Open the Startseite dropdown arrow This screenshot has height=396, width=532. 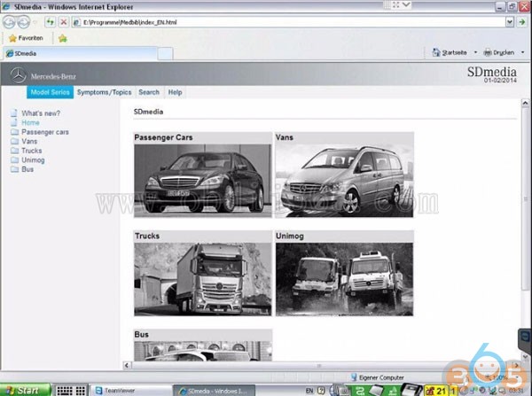click(x=475, y=52)
